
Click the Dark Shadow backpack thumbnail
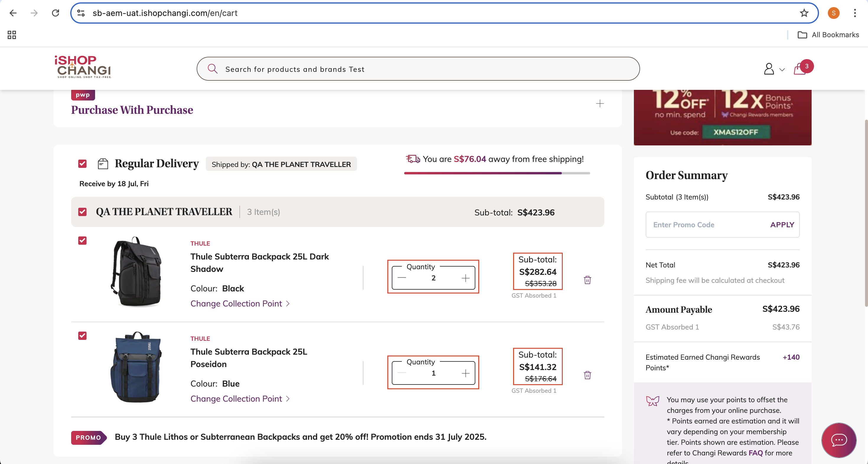(x=136, y=271)
